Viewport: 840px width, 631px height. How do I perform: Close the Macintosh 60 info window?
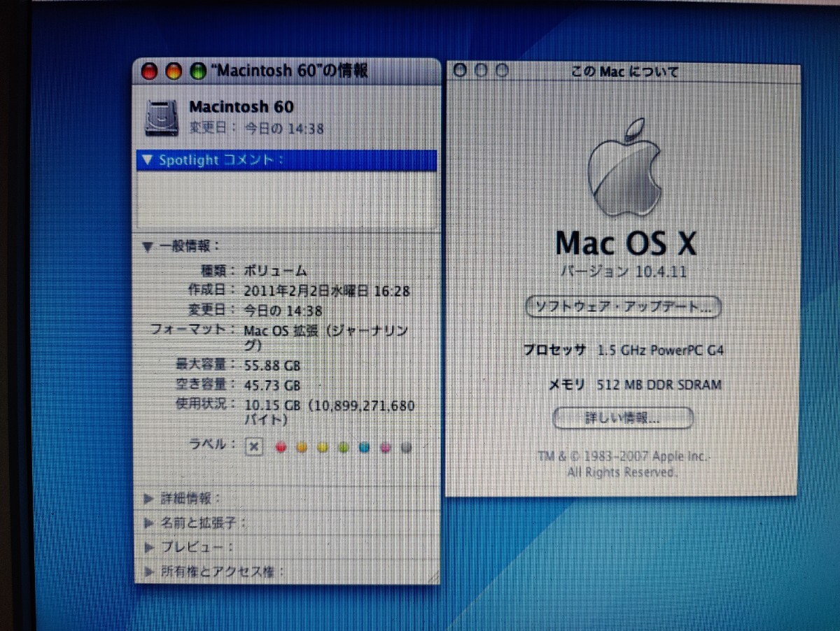pos(150,71)
